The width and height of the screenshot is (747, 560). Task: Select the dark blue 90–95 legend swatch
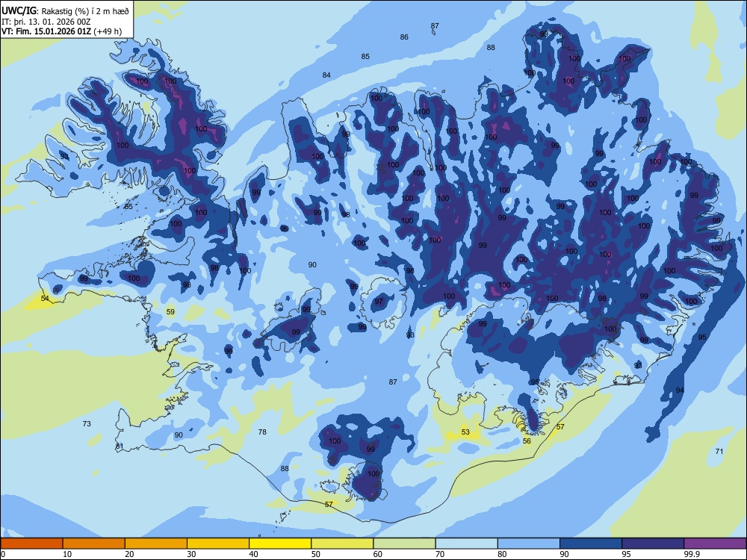(591, 544)
